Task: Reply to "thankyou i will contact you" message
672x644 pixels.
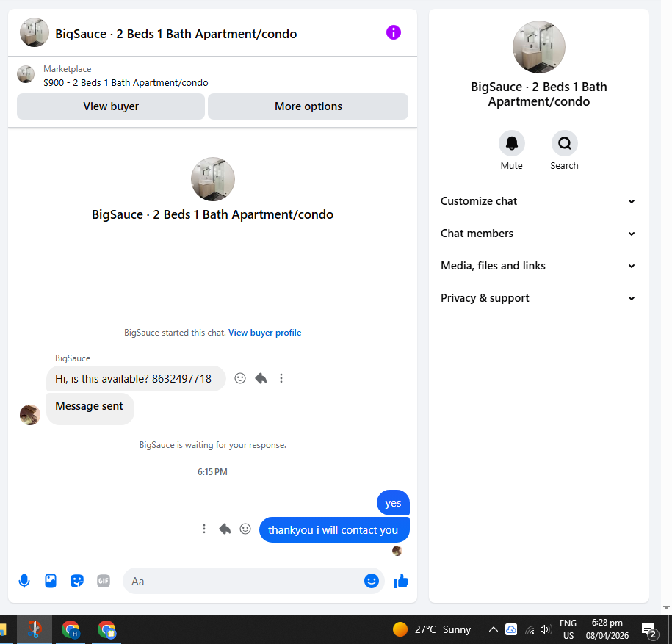Action: coord(225,529)
